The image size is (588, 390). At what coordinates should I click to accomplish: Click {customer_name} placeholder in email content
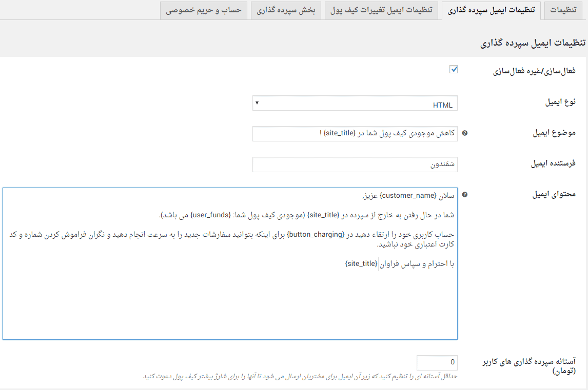(x=408, y=196)
